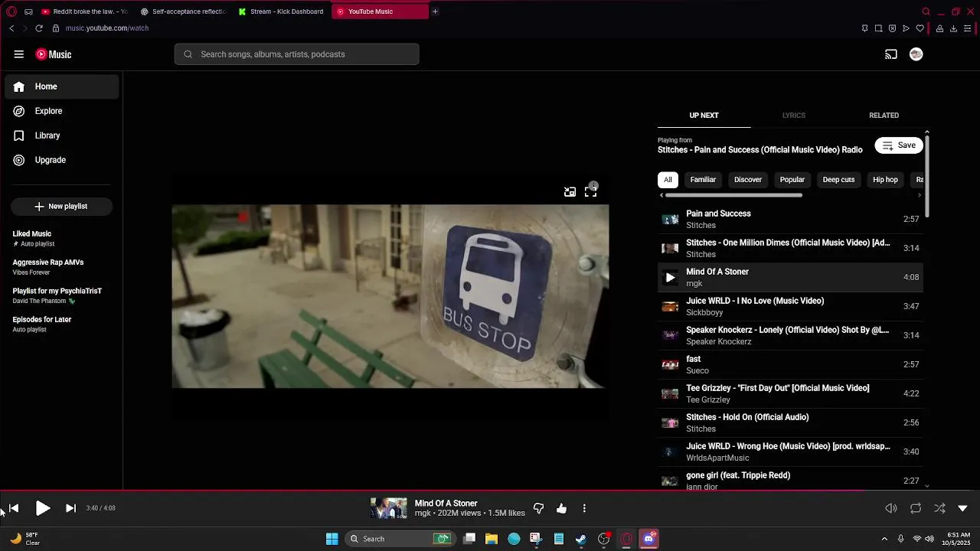This screenshot has height=551, width=980.
Task: Like Mind Of A Stoner
Action: point(562,508)
